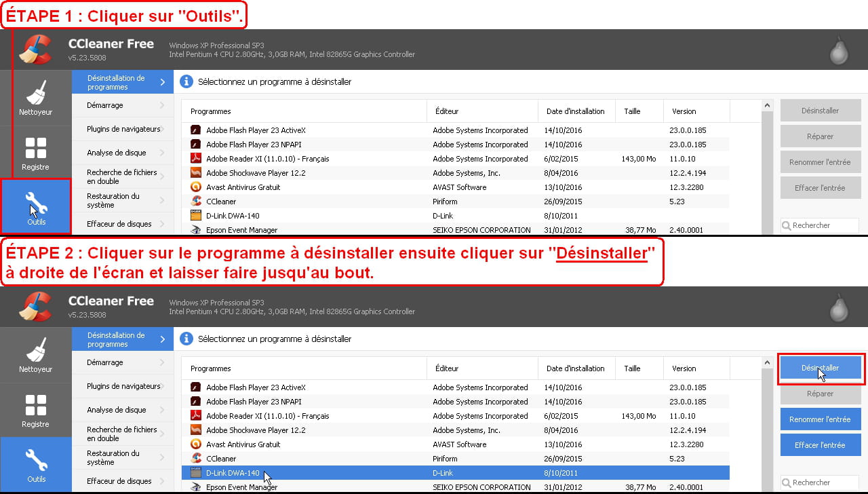Open Plugins de navigateurs label in Étape 1 window
Screen dimensions: 868x494
point(123,129)
